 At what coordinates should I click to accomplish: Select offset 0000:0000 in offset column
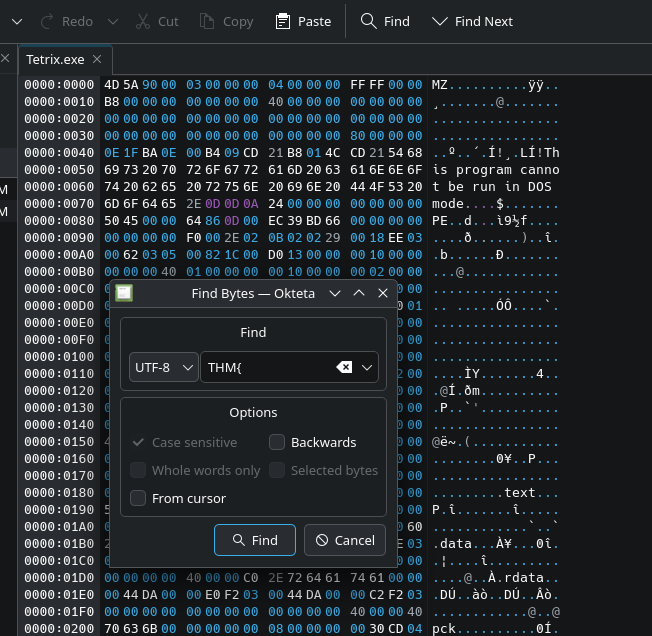(59, 85)
